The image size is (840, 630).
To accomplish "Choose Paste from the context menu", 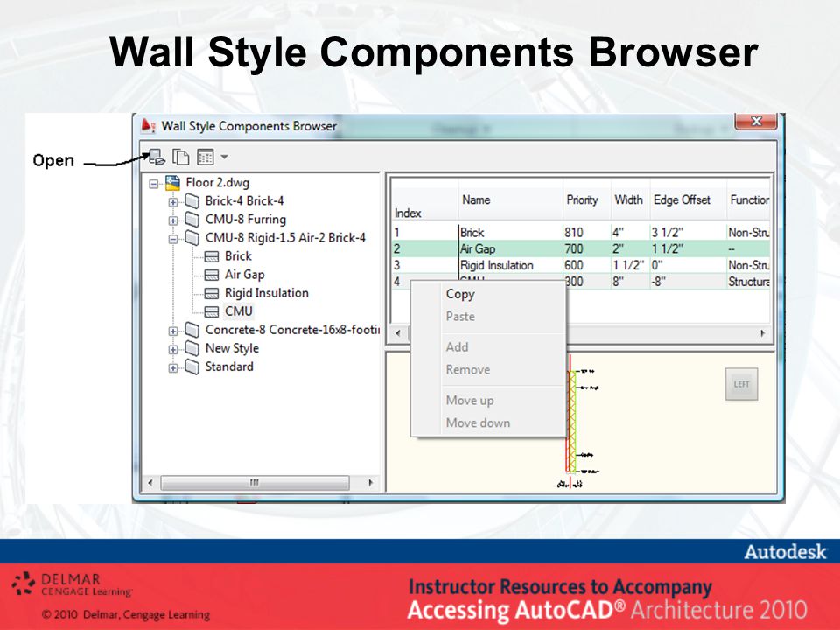I will click(460, 317).
